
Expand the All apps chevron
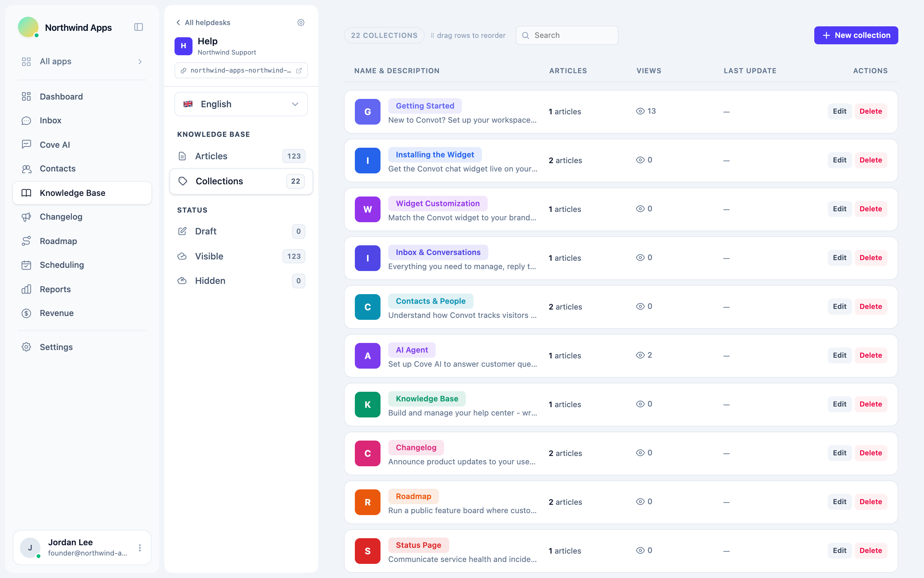click(140, 62)
